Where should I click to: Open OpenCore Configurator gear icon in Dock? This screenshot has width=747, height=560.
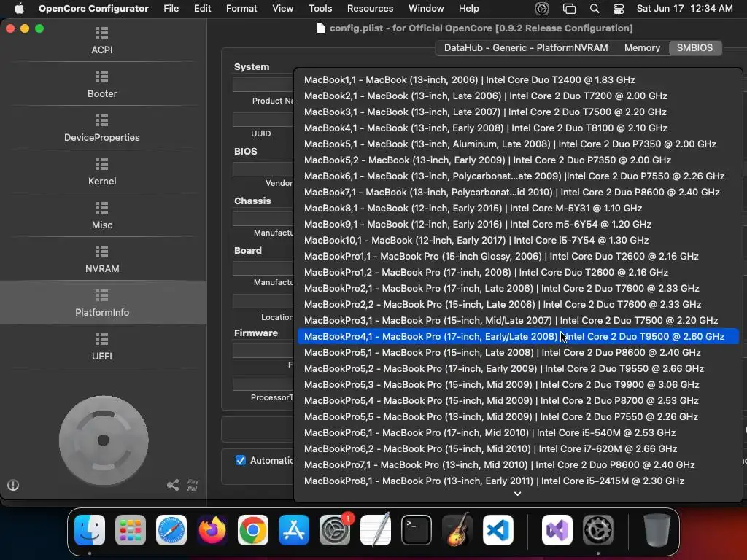point(598,530)
